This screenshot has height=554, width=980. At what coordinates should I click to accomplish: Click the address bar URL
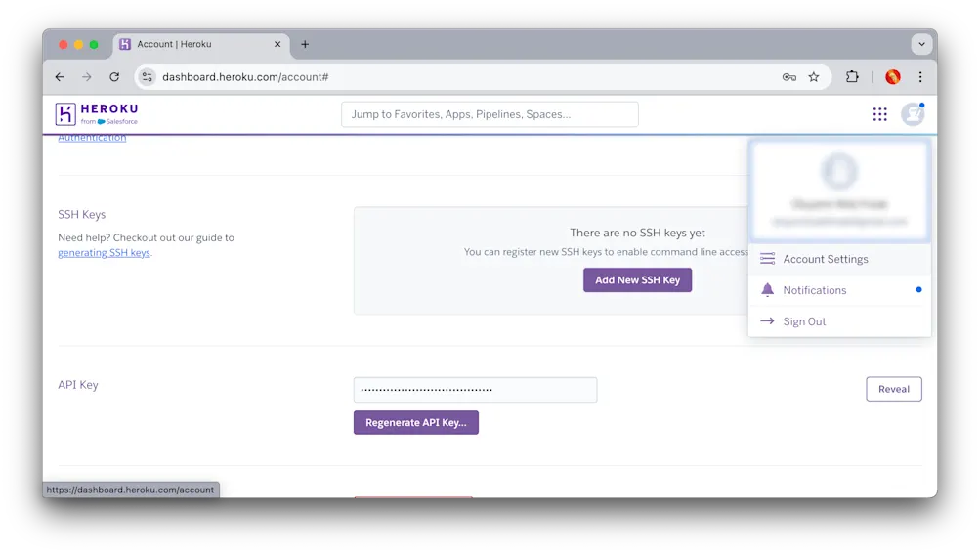tap(245, 77)
